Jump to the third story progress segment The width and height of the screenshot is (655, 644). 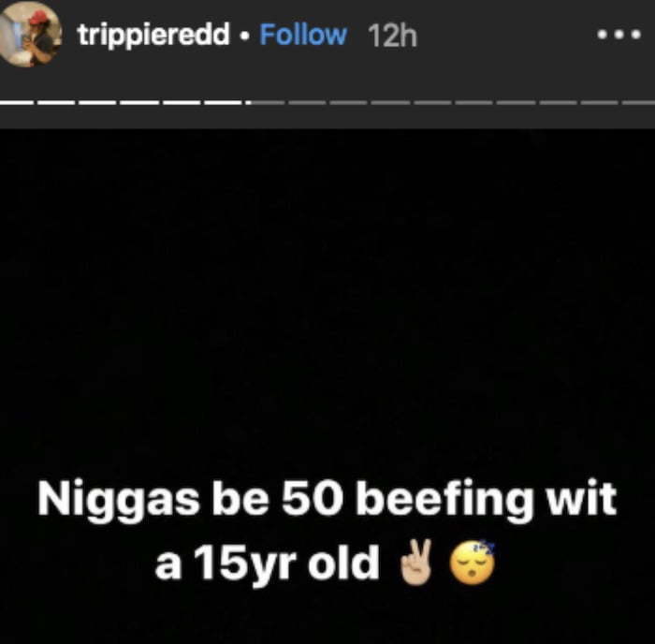(98, 102)
